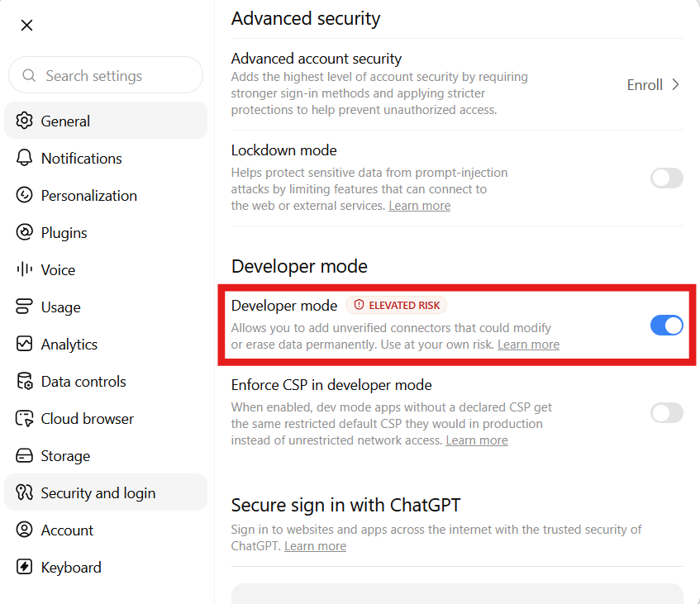Open Personalization via its icon

coord(24,195)
